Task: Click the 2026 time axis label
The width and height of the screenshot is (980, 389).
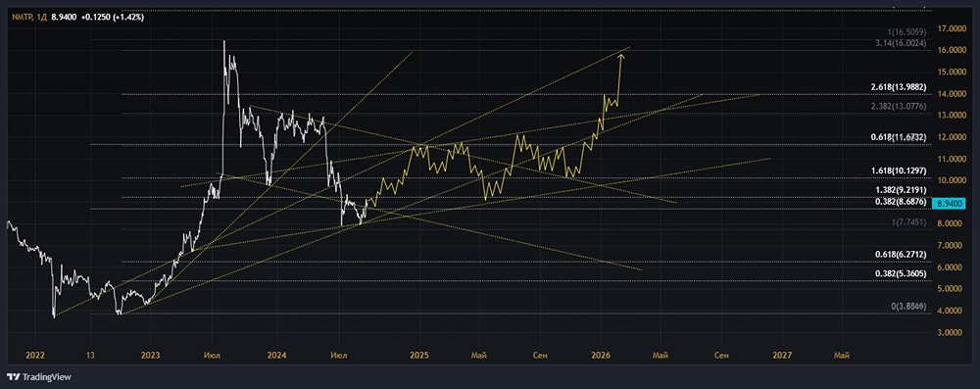Action: point(600,355)
